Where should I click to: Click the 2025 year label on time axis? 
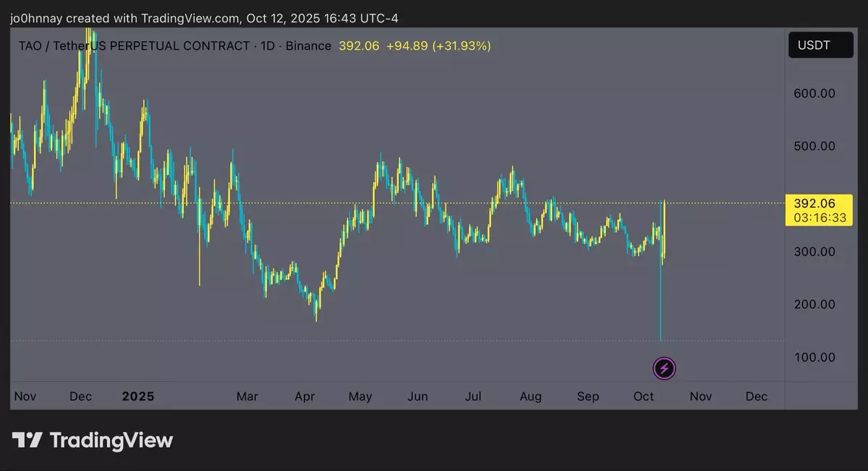click(x=137, y=396)
